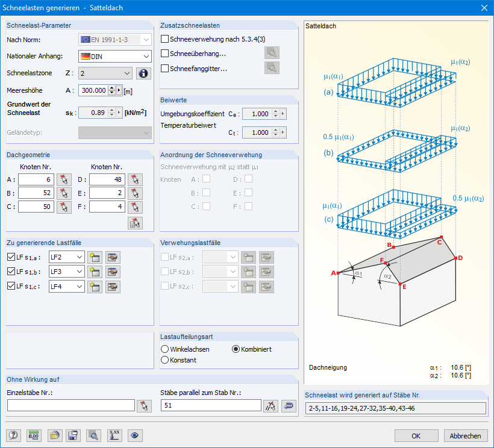Open Schneelastzone Z dropdown
The width and height of the screenshot is (494, 448).
tap(105, 73)
